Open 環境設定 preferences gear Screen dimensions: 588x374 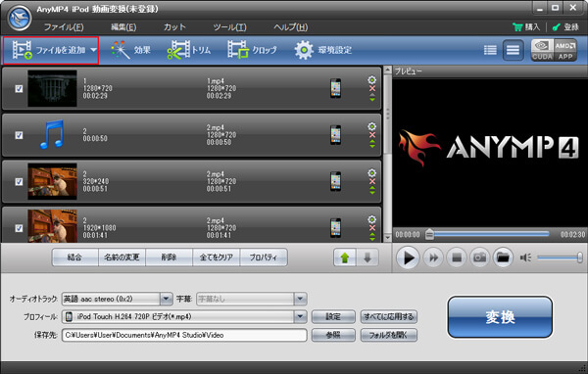coord(322,50)
